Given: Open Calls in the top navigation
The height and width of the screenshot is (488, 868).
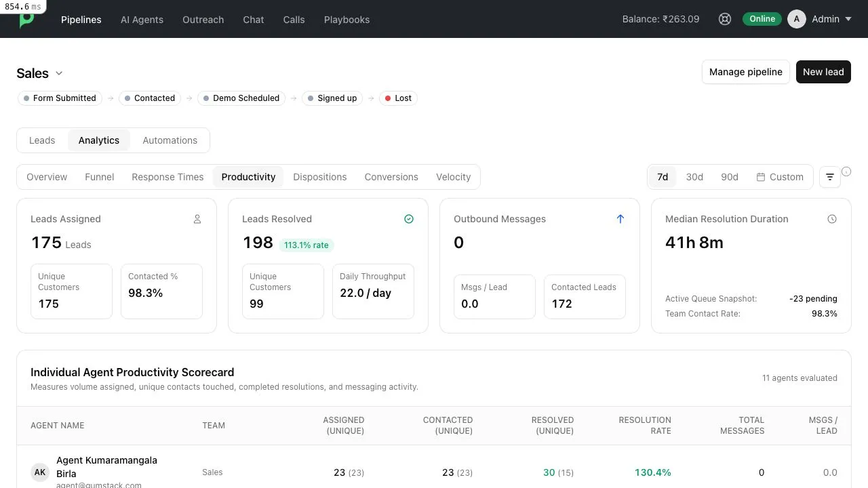Looking at the screenshot, I should [294, 20].
